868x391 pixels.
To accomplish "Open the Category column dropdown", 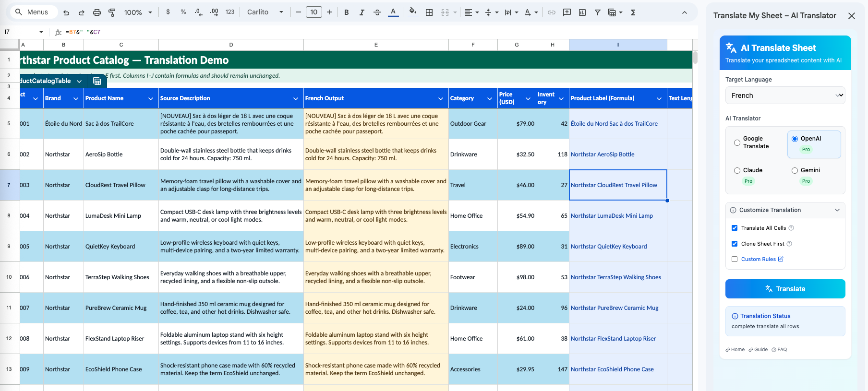I will point(490,98).
